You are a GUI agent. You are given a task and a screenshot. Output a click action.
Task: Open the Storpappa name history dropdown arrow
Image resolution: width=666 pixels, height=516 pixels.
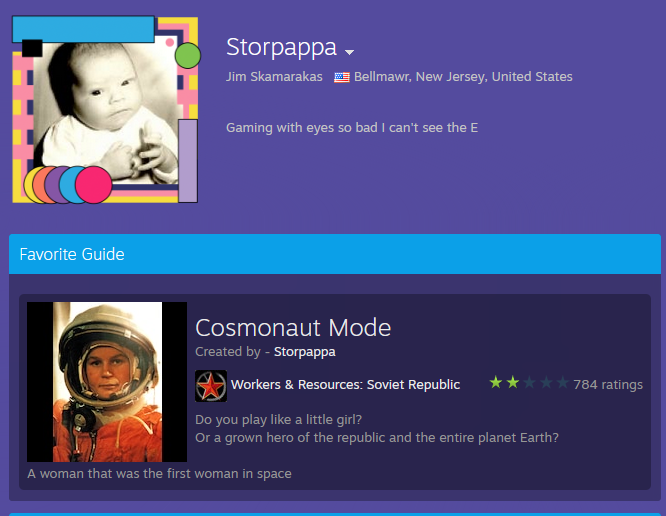[x=349, y=52]
